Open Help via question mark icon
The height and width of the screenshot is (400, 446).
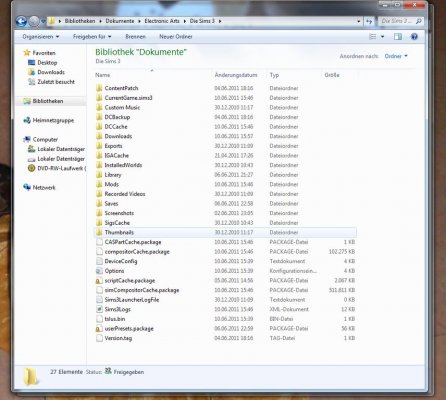[x=414, y=37]
